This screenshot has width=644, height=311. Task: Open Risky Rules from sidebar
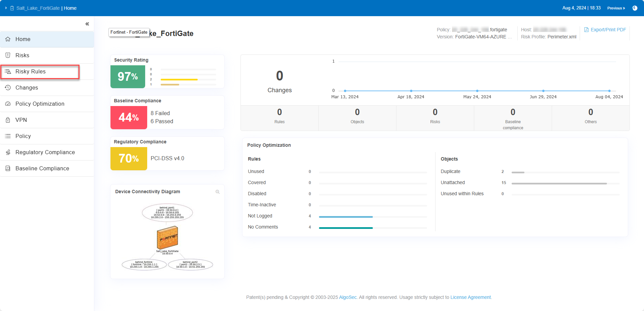[30, 72]
